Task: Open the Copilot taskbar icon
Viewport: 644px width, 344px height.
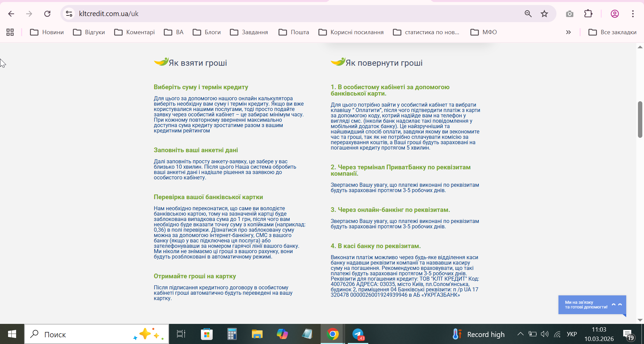Action: [282, 334]
